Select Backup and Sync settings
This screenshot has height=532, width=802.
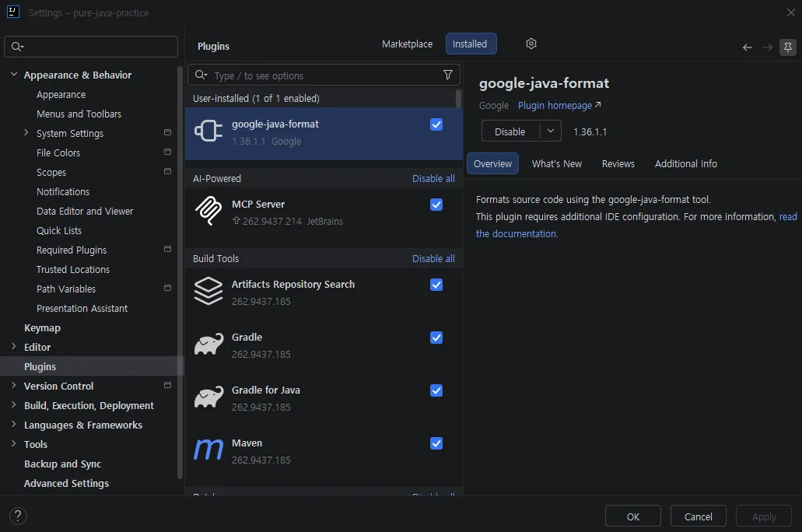coord(62,464)
